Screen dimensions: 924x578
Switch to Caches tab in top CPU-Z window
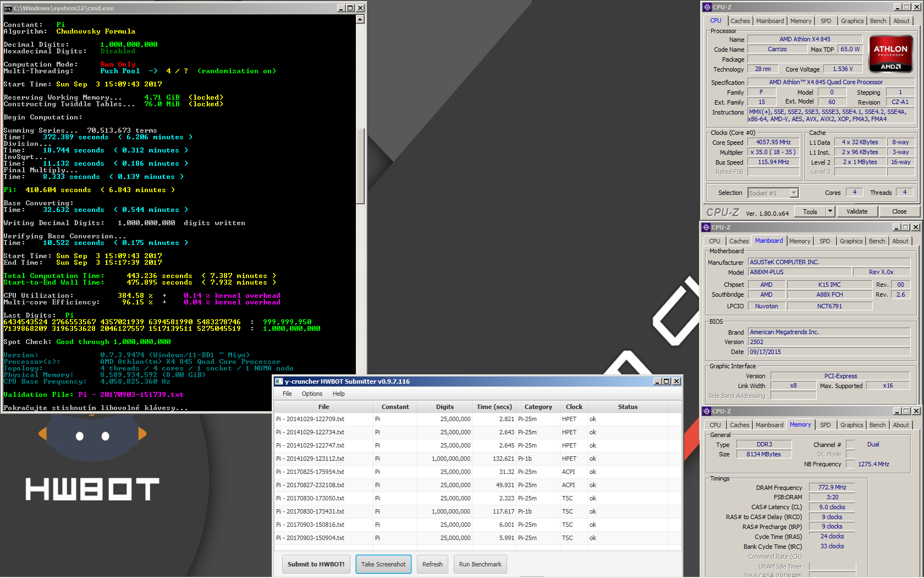point(740,21)
